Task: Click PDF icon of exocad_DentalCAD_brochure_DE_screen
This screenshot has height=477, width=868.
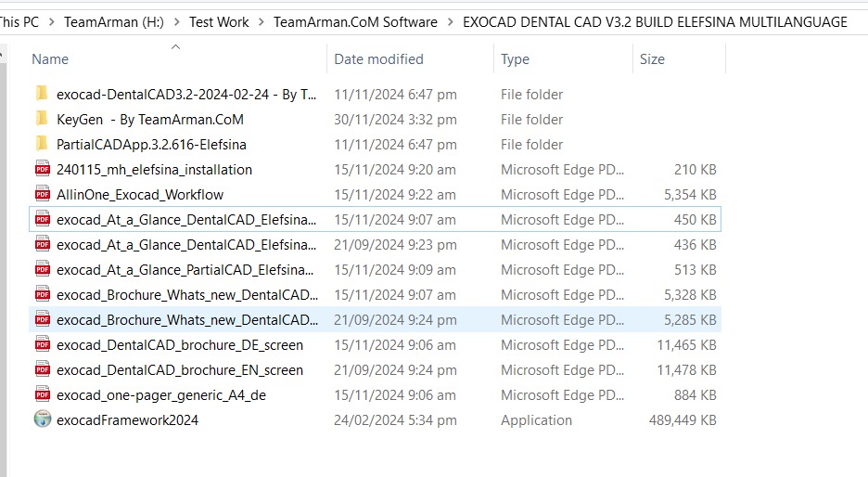Action: tap(43, 344)
